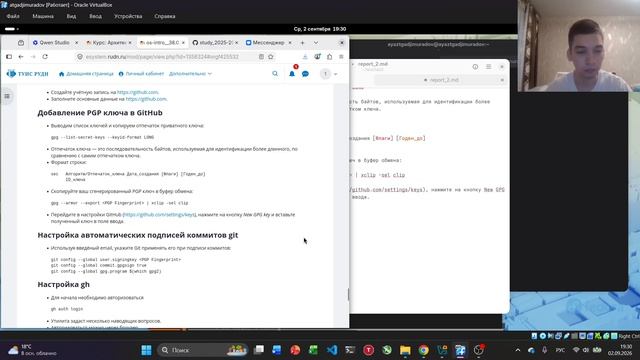Expand the Дополнительно dropdown
This screenshot has width=640, height=360.
[x=190, y=74]
